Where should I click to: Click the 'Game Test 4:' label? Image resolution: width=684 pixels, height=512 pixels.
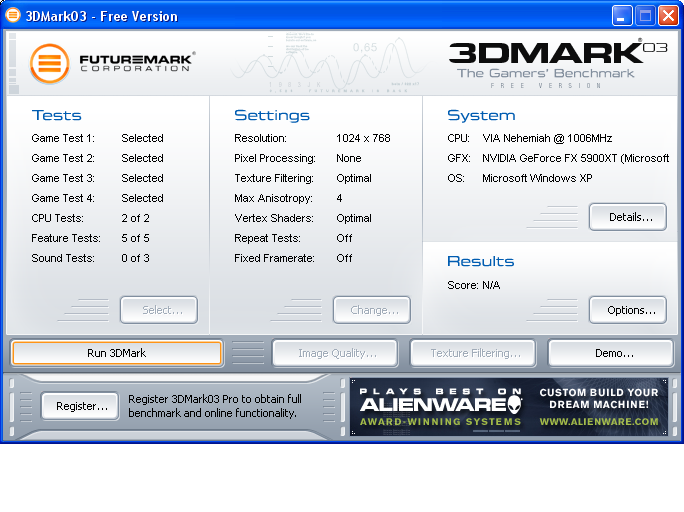(63, 198)
